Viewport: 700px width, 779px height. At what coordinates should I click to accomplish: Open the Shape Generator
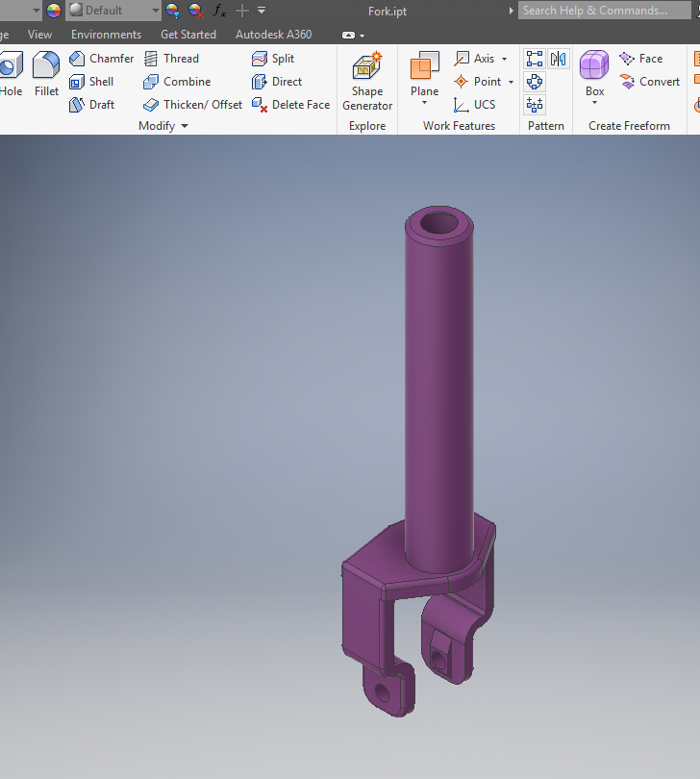(x=367, y=81)
